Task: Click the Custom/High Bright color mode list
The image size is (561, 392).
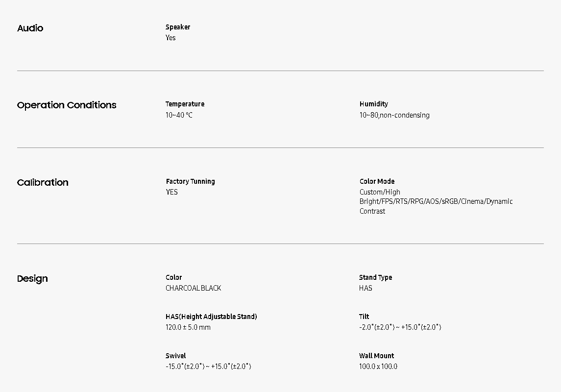Action: tap(436, 201)
